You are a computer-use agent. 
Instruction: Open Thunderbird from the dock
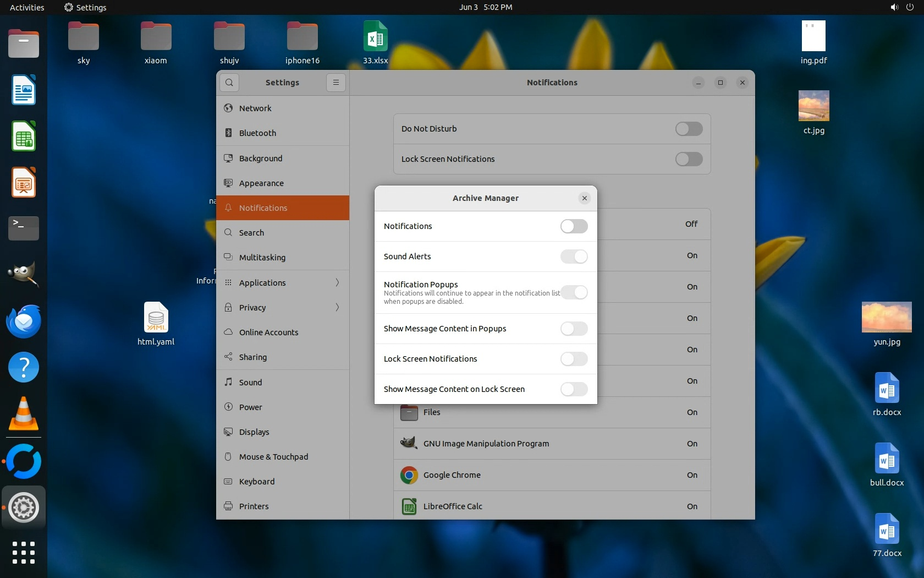(x=24, y=321)
